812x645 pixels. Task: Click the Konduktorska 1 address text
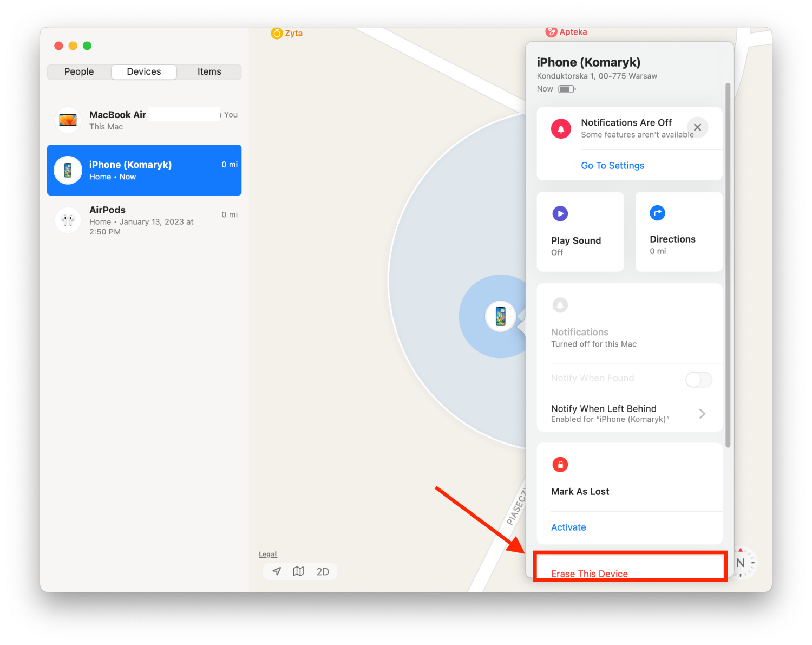[597, 76]
